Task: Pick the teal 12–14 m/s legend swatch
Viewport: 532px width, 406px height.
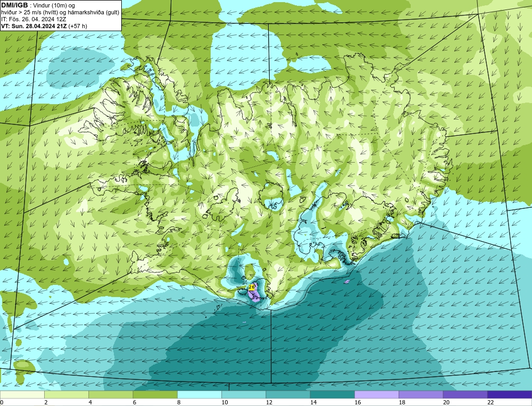Action: 288,394
